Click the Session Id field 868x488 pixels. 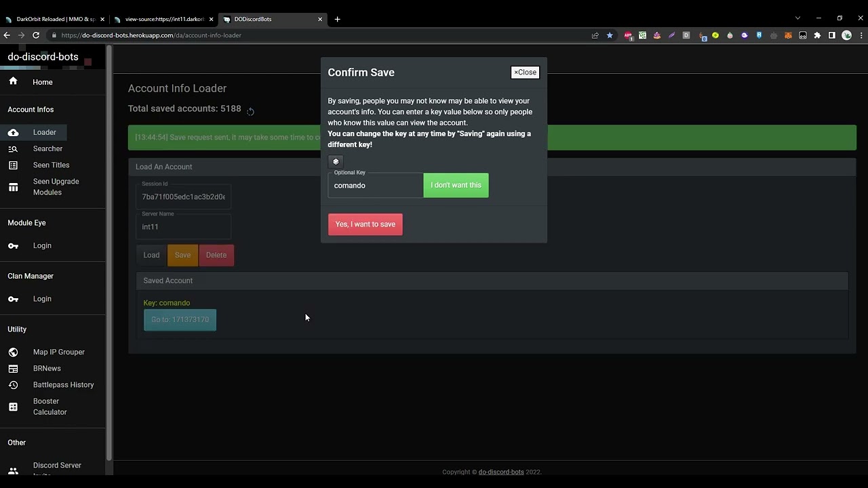coord(183,197)
